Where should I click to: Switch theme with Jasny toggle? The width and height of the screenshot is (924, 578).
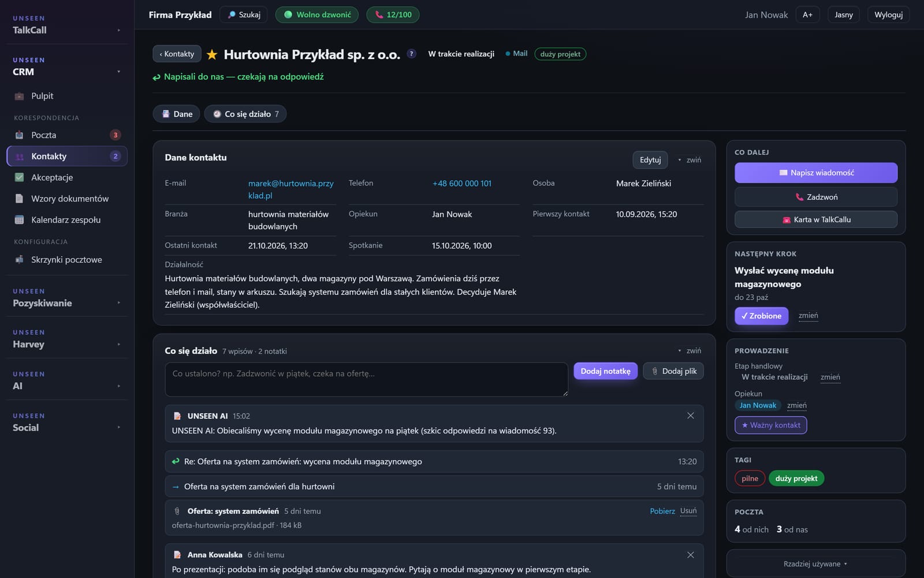[x=843, y=14]
